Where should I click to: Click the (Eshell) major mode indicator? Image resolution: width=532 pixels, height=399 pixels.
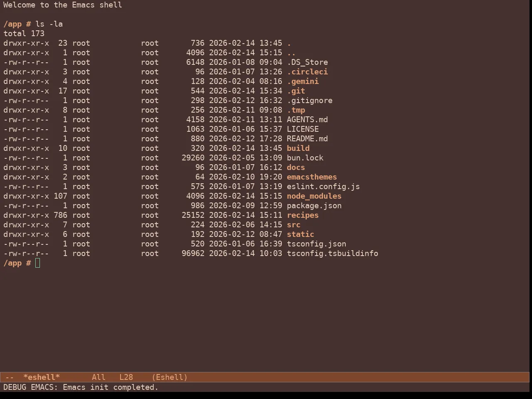tap(170, 377)
